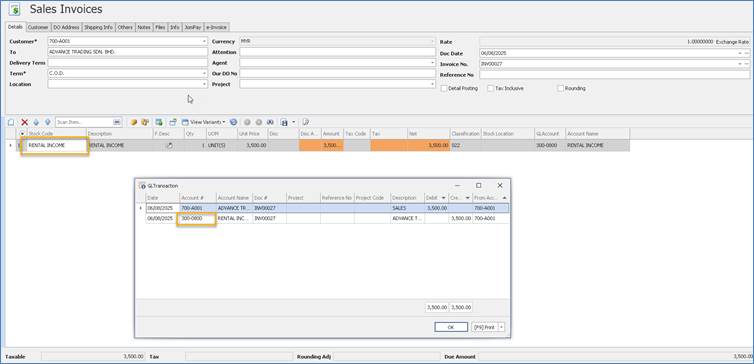754x364 pixels.
Task: Click the note edit icon in grid toolbar
Action: click(305, 123)
